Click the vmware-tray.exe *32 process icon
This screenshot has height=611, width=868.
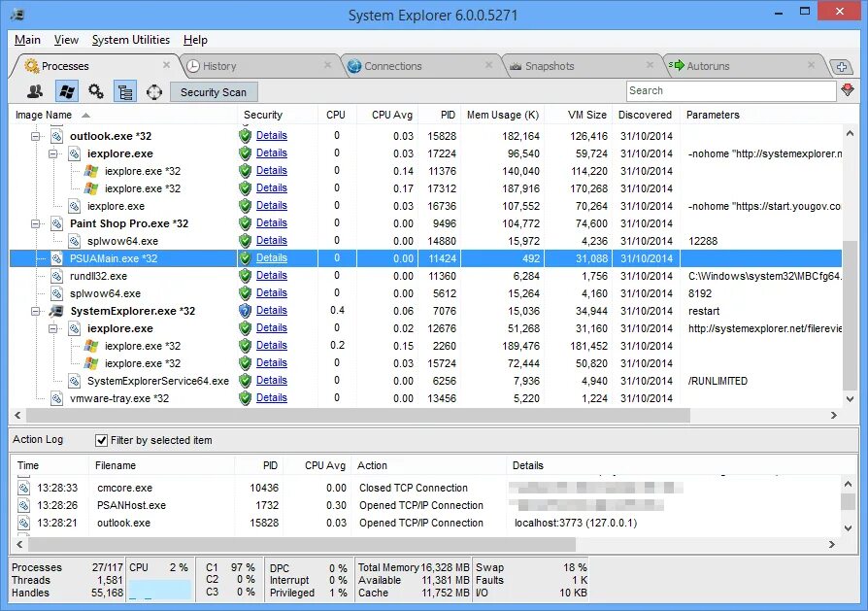pyautogui.click(x=57, y=398)
